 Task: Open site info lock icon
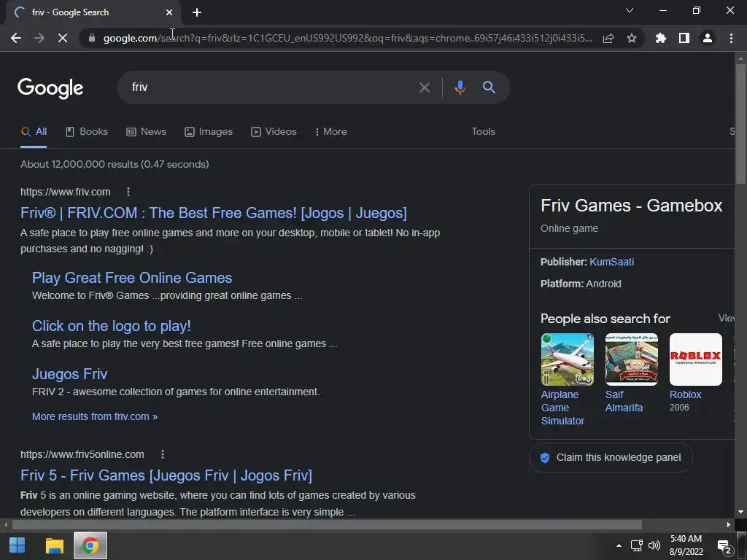click(x=91, y=38)
